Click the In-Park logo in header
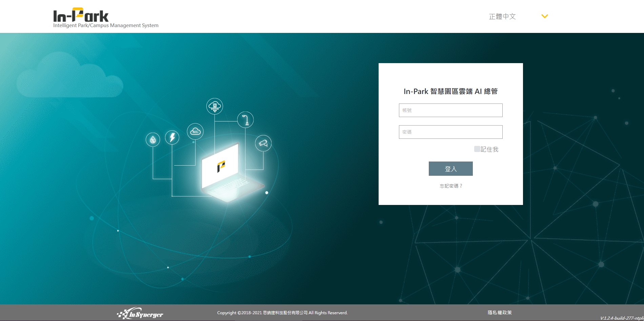 point(81,15)
